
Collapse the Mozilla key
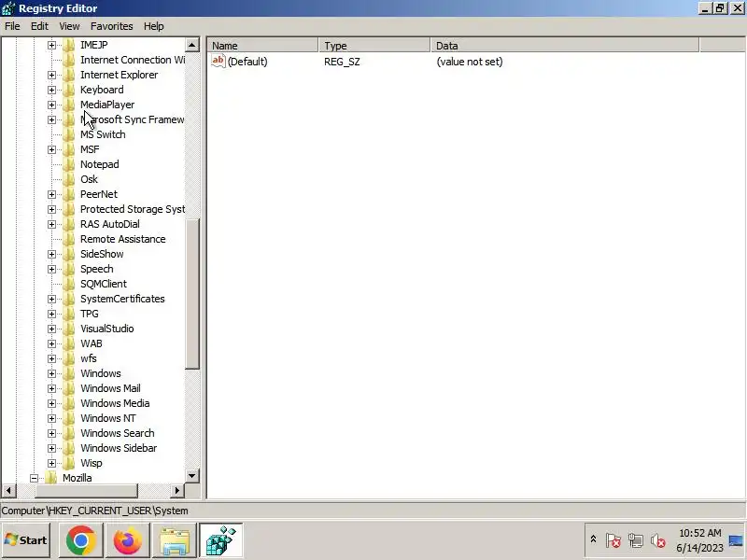pos(34,478)
